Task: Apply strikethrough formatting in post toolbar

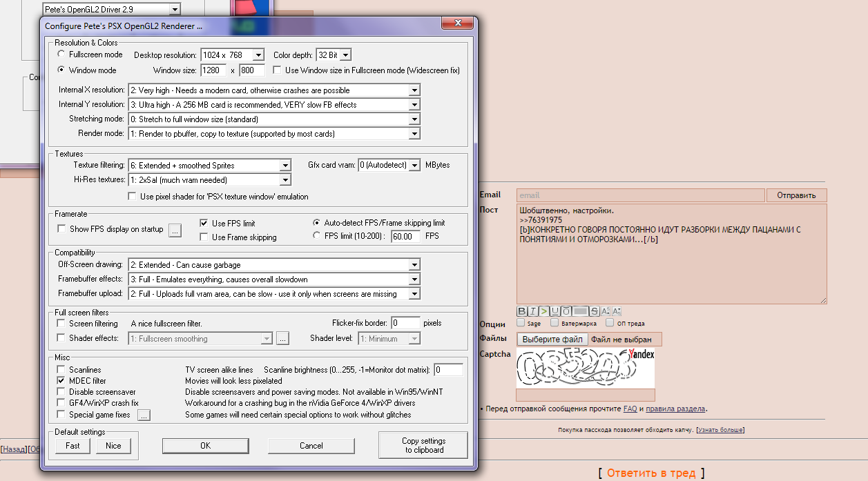Action: [x=594, y=311]
